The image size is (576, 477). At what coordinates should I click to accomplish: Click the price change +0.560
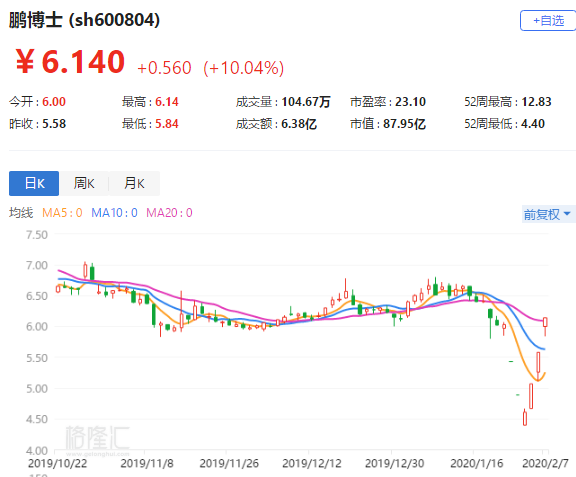(x=164, y=68)
